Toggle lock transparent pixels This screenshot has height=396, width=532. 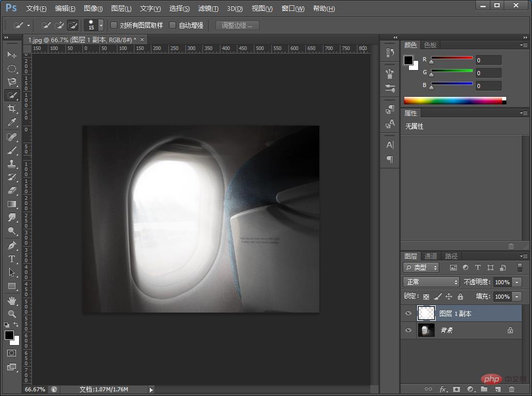426,297
